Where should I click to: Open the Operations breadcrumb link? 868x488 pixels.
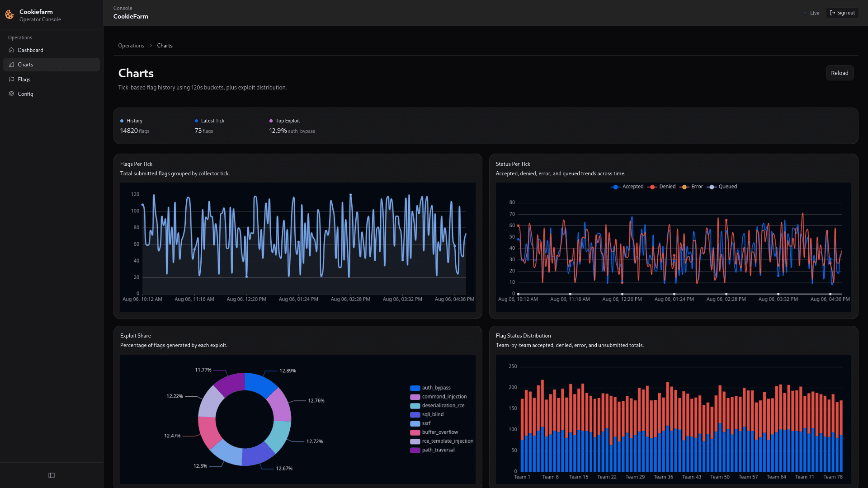(131, 46)
